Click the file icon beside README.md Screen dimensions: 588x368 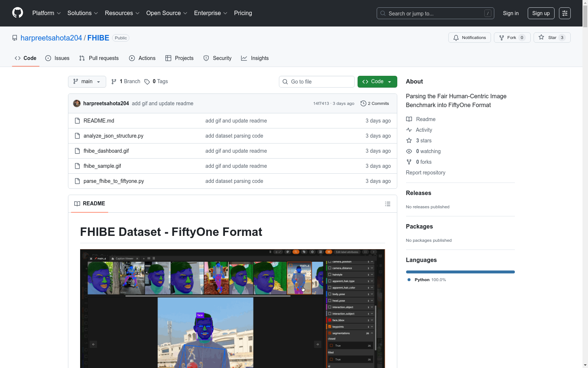pyautogui.click(x=77, y=121)
